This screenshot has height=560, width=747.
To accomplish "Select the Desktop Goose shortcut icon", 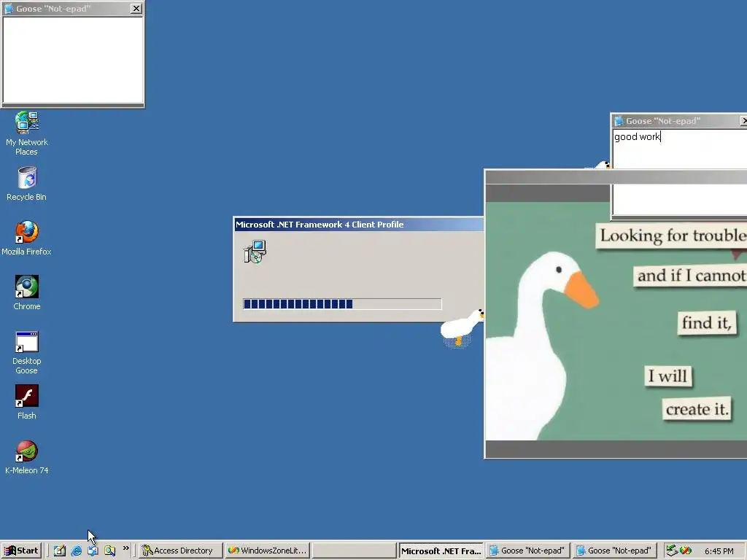I will 27,352.
